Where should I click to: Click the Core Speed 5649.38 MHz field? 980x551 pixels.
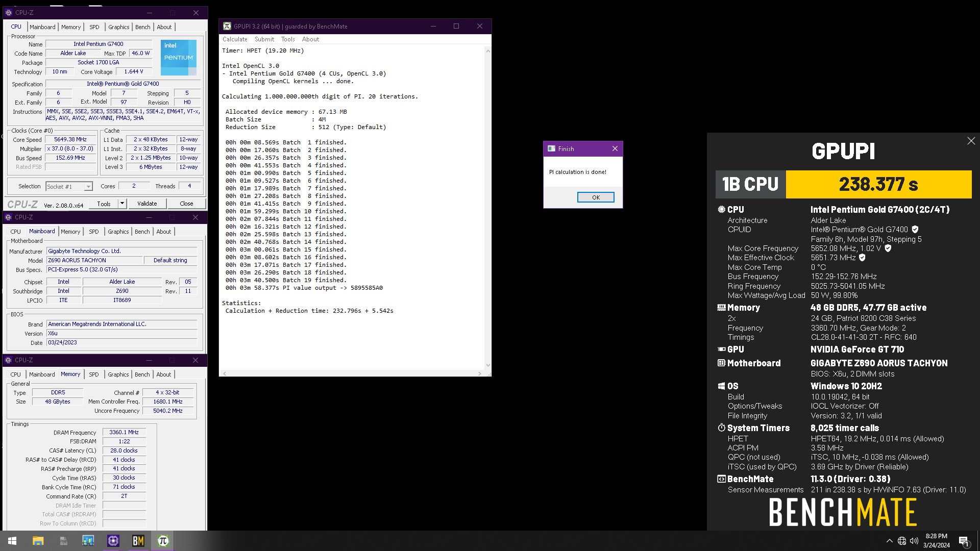70,139
